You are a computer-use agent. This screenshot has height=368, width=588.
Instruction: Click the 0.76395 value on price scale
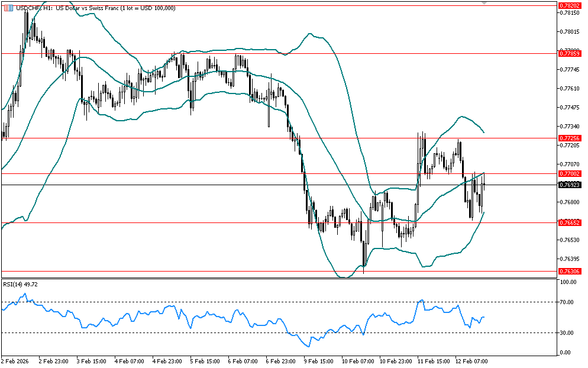pos(570,259)
